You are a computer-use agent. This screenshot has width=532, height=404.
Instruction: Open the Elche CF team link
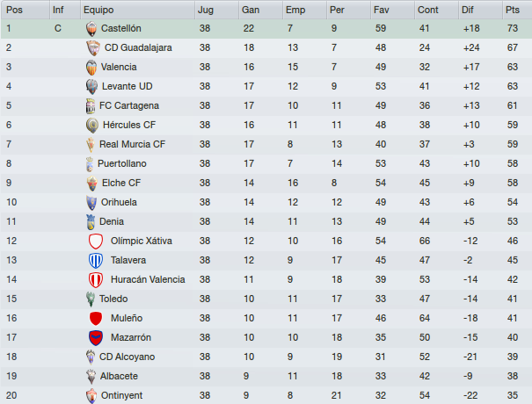(x=121, y=183)
